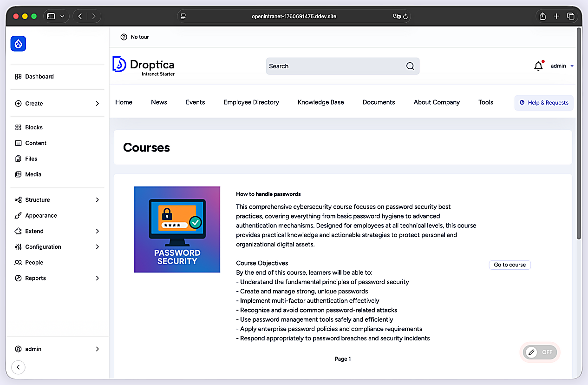Open the admin account dropdown at top right
Viewport: 588px width, 385px height.
tap(562, 66)
